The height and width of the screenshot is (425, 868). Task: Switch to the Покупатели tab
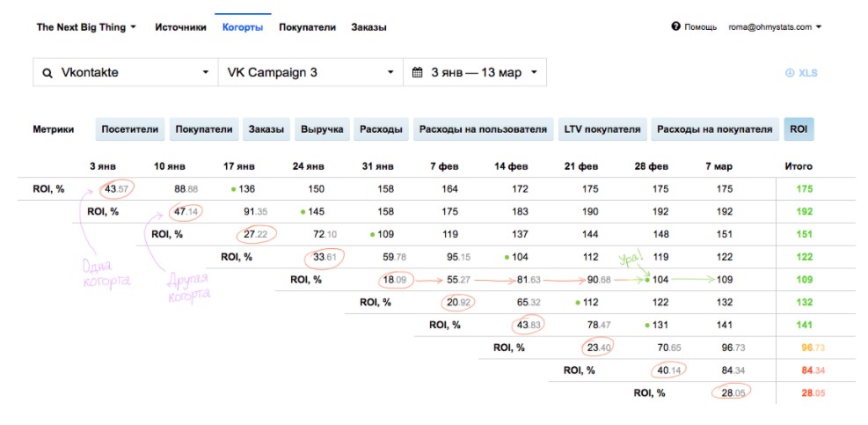tap(307, 27)
